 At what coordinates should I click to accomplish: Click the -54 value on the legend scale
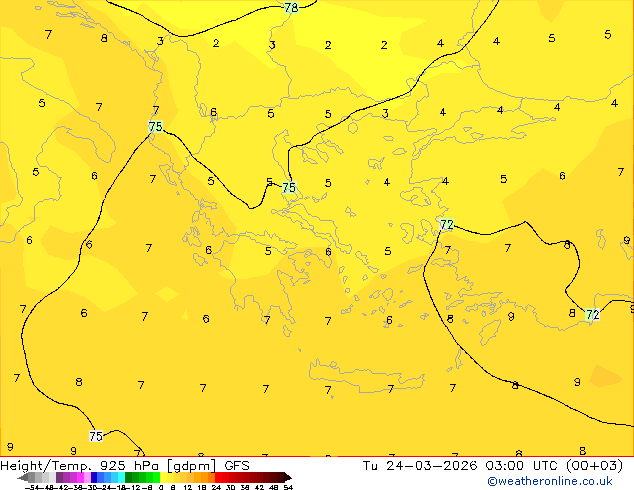point(32,487)
